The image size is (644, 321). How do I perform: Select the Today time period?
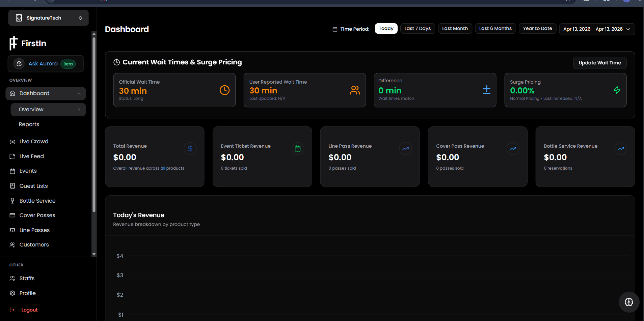coord(386,29)
